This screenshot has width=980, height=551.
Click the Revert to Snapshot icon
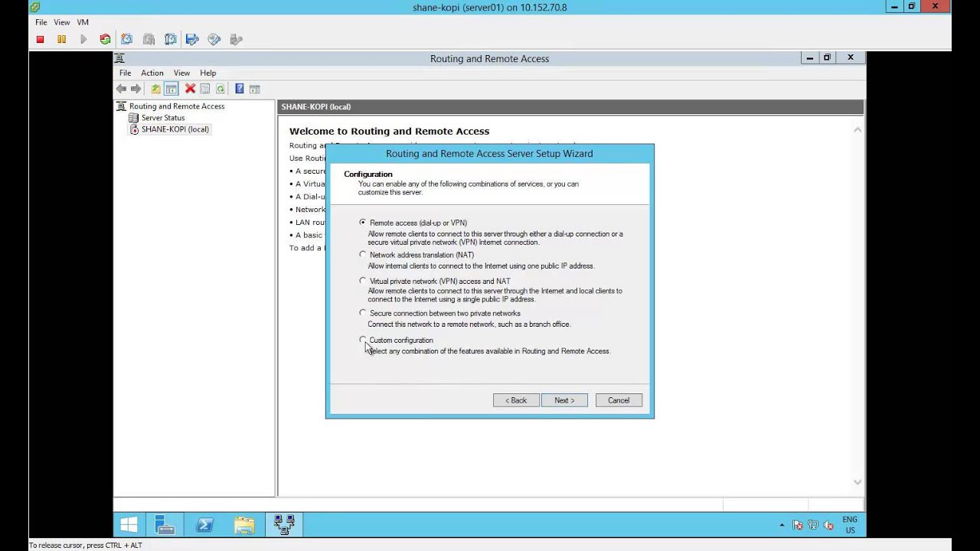click(149, 39)
